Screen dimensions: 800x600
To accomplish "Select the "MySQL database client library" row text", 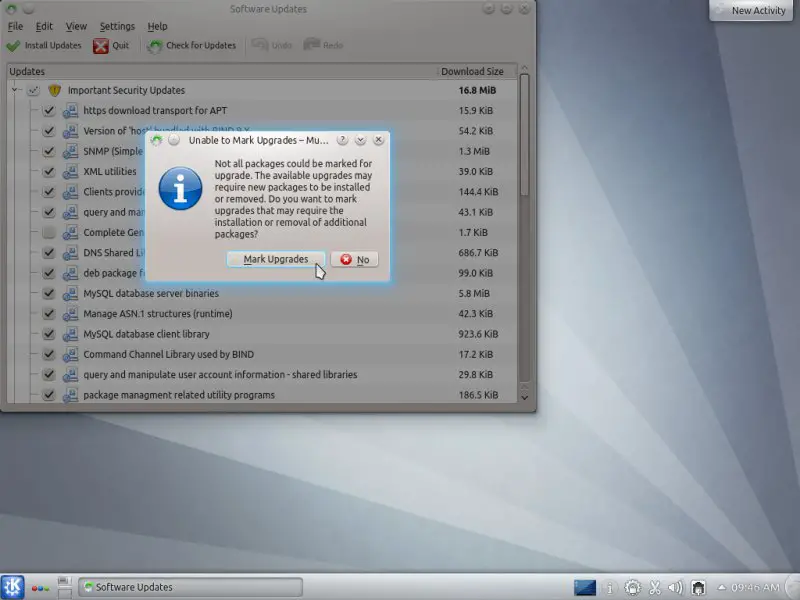I will (x=146, y=334).
